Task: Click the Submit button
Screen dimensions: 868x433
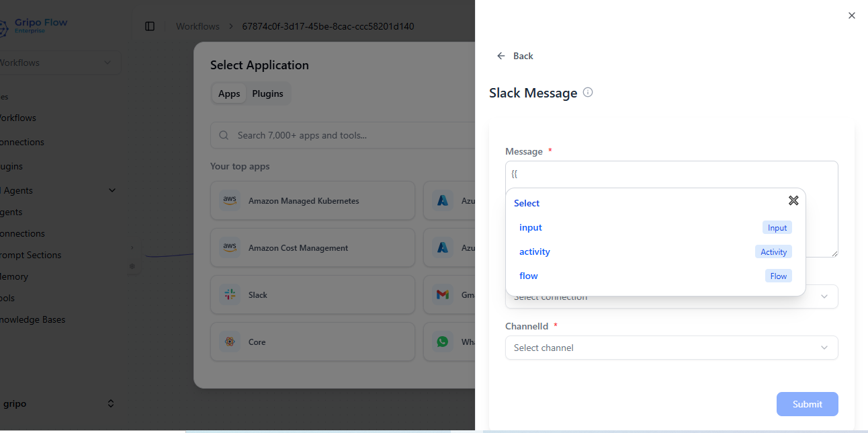Action: 807,404
